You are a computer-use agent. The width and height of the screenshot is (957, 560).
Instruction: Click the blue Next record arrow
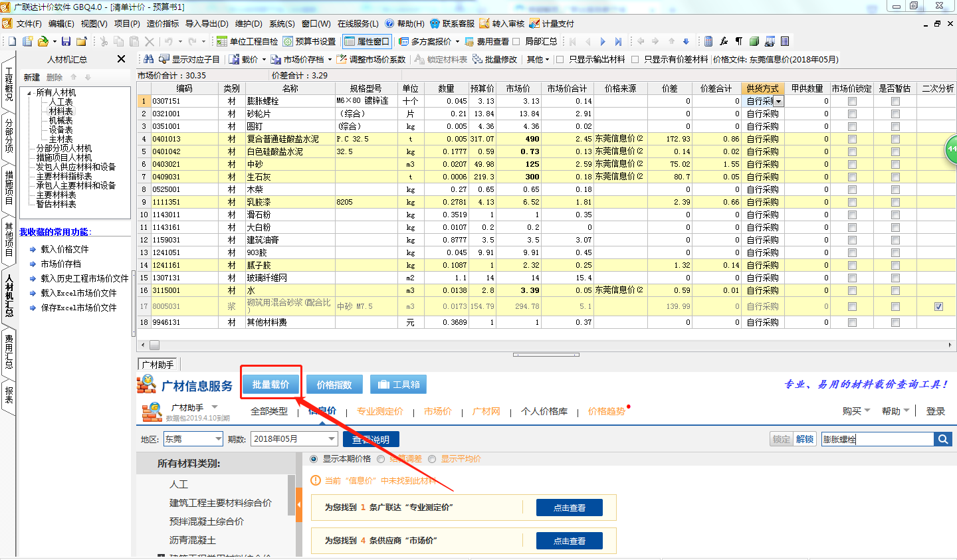coord(603,41)
